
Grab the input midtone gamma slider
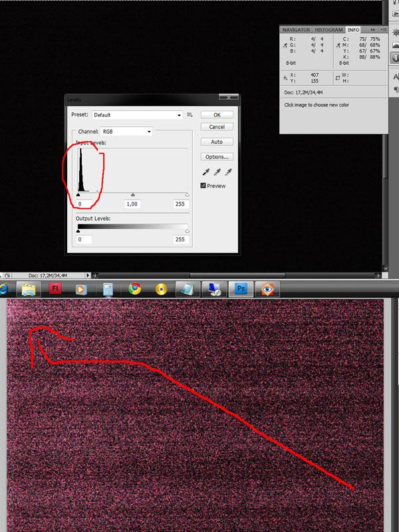point(133,195)
